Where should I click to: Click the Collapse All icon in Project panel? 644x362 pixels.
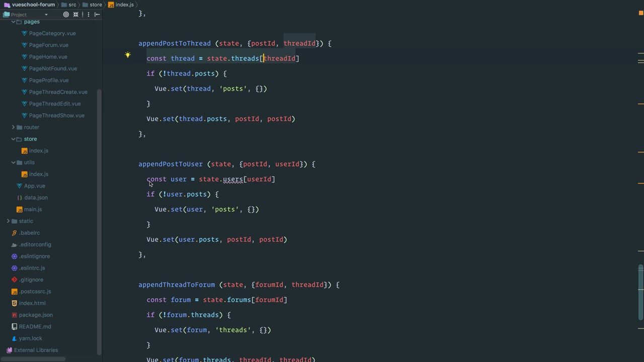click(x=76, y=15)
